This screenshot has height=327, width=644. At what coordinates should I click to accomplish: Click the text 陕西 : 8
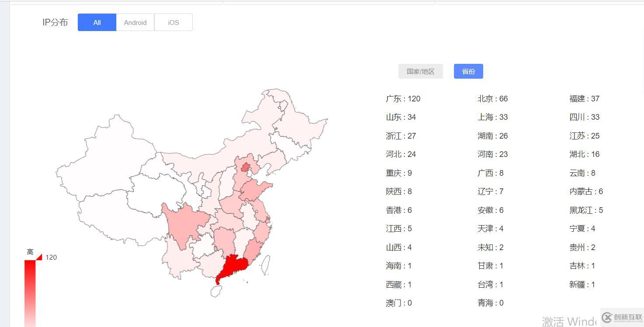click(398, 191)
